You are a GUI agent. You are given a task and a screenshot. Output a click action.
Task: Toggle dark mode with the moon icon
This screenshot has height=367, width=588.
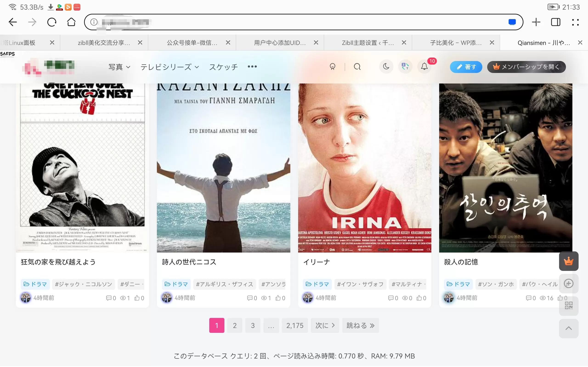[x=386, y=67]
